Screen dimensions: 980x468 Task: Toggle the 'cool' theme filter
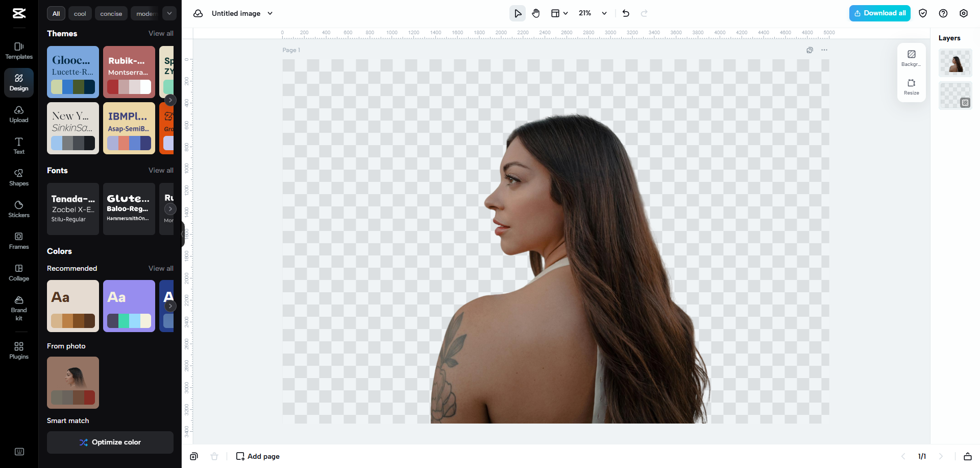point(80,13)
